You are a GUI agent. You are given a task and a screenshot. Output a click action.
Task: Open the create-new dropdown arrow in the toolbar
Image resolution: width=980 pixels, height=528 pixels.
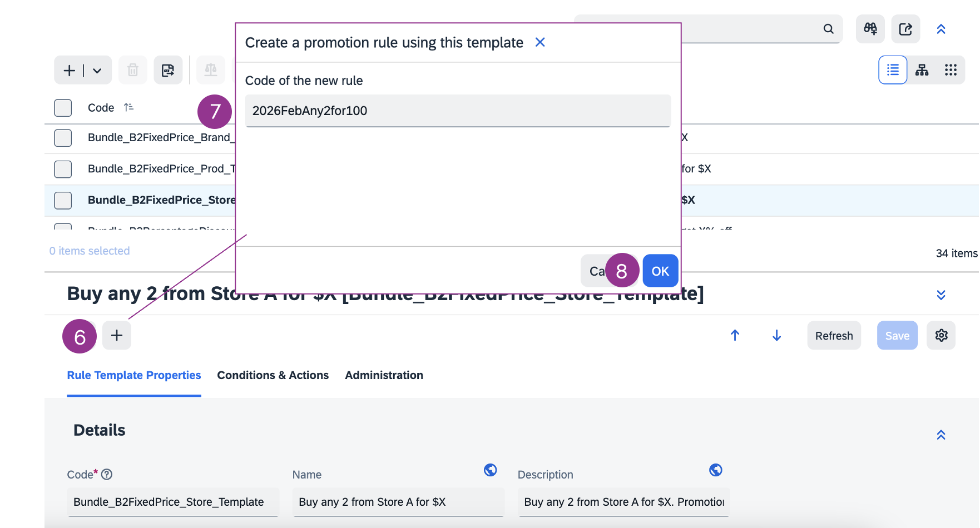coord(97,71)
